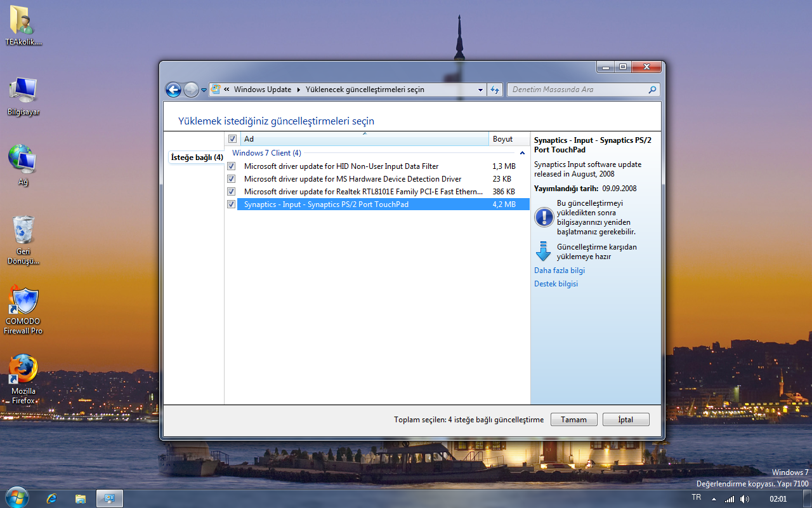Go back with the blue back arrow
Image resolution: width=812 pixels, height=508 pixels.
click(x=173, y=90)
